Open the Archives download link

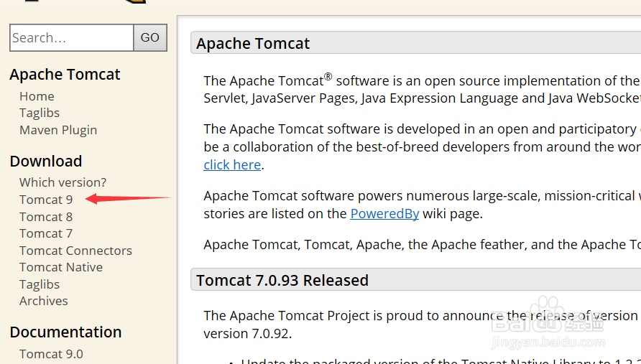(x=43, y=301)
